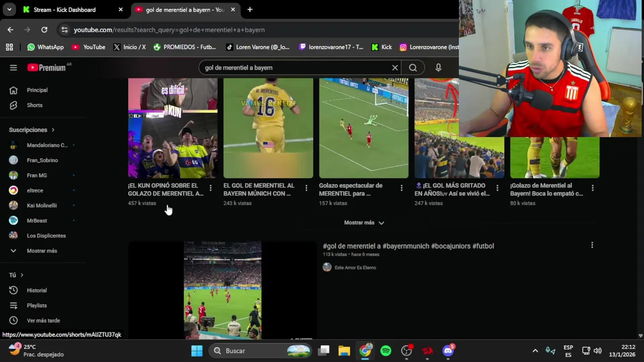Open File Explorer from the taskbar
This screenshot has width=644, height=362.
[x=344, y=350]
